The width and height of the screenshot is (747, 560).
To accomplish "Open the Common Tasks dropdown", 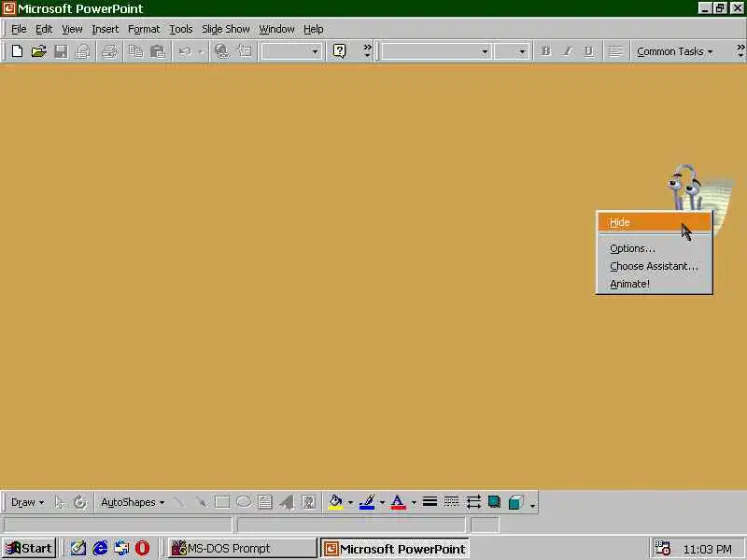I will pyautogui.click(x=674, y=51).
